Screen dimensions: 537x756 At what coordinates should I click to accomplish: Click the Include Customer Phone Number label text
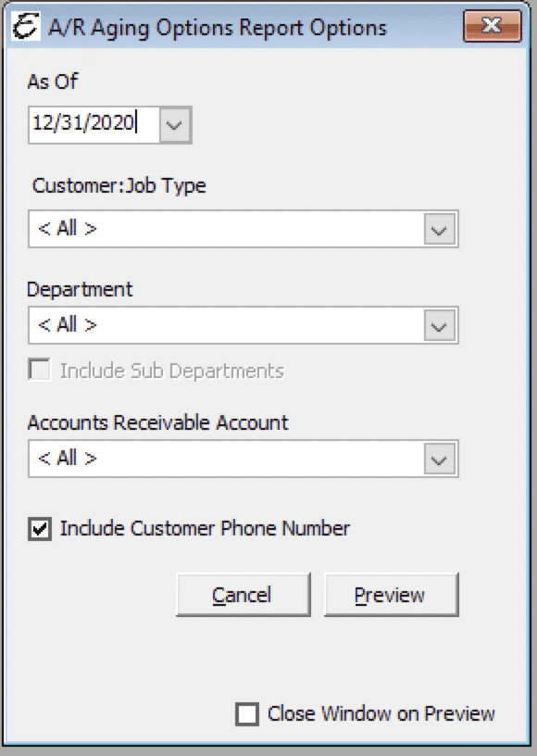click(x=205, y=528)
